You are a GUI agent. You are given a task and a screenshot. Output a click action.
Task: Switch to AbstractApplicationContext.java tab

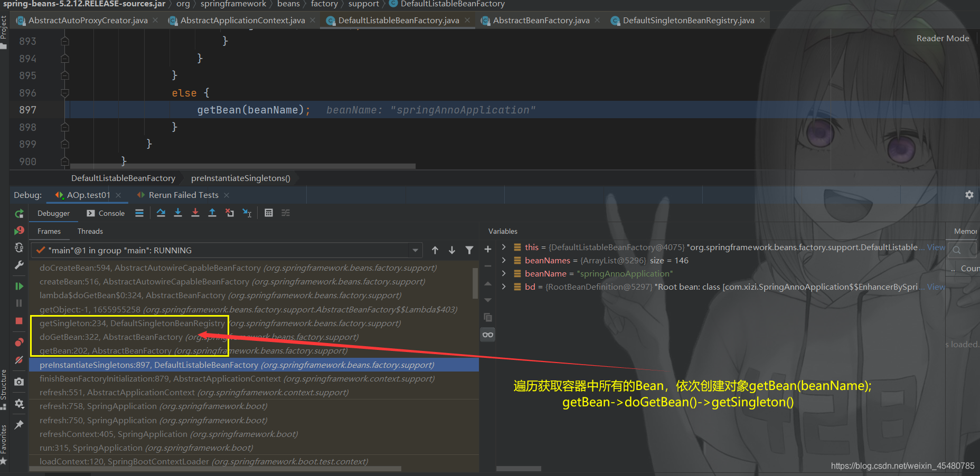[242, 21]
